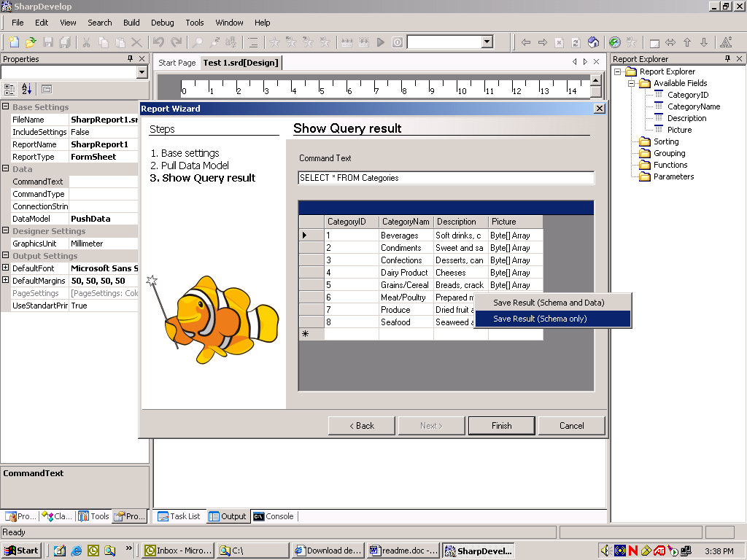Collapse the Base Settings category
This screenshot has height=560, width=747.
coord(6,107)
